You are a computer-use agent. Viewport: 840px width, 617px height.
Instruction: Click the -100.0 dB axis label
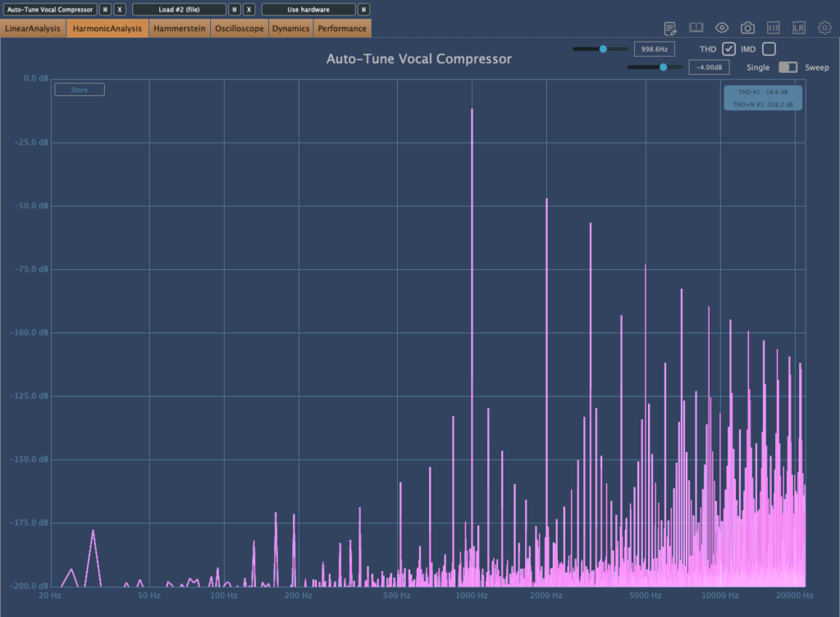pyautogui.click(x=29, y=332)
